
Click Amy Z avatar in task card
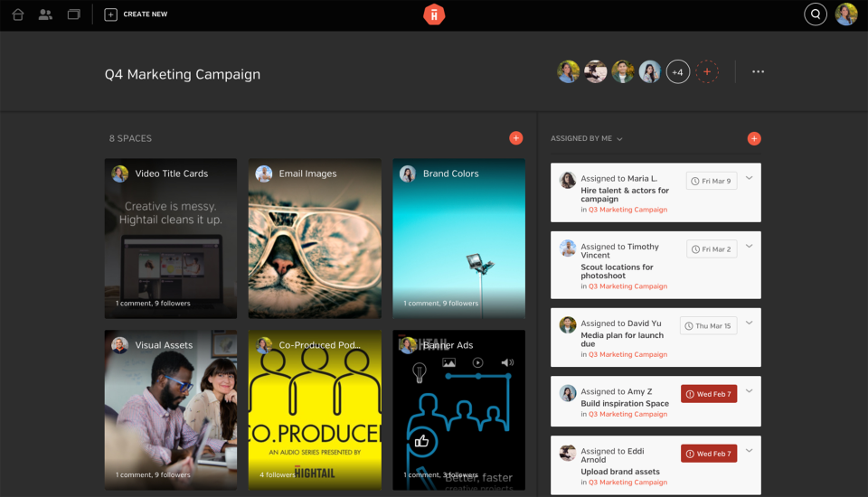click(x=568, y=393)
